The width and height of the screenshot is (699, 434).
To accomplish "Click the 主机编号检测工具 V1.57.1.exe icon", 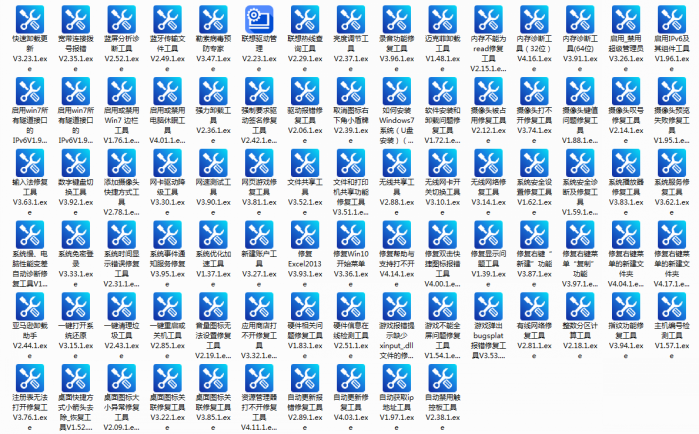I will click(672, 307).
